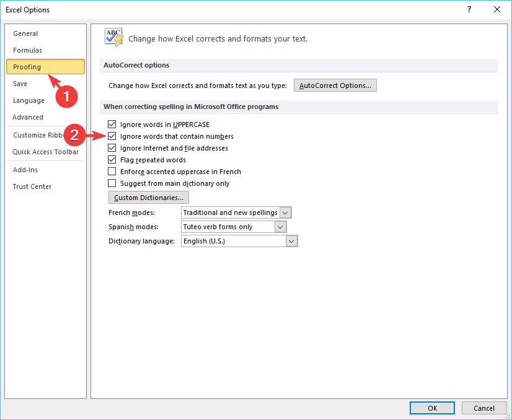Click the AutoCorrect Options button
Image resolution: width=512 pixels, height=420 pixels.
[x=335, y=85]
